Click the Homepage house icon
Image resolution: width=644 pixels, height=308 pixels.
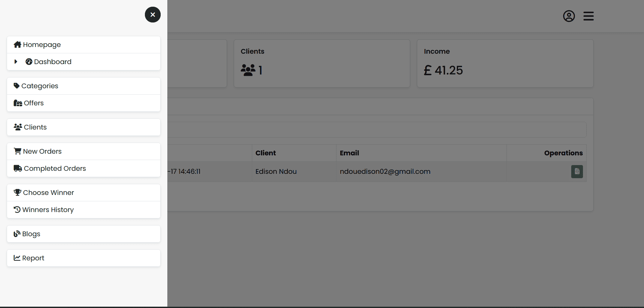click(x=17, y=45)
